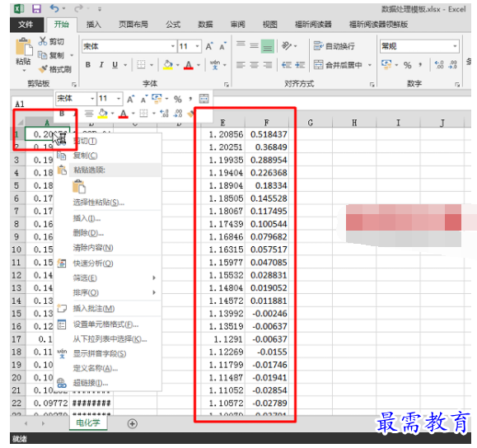Image resolution: width=477 pixels, height=448 pixels.
Task: Click the decrease indent icon
Action: [x=286, y=65]
